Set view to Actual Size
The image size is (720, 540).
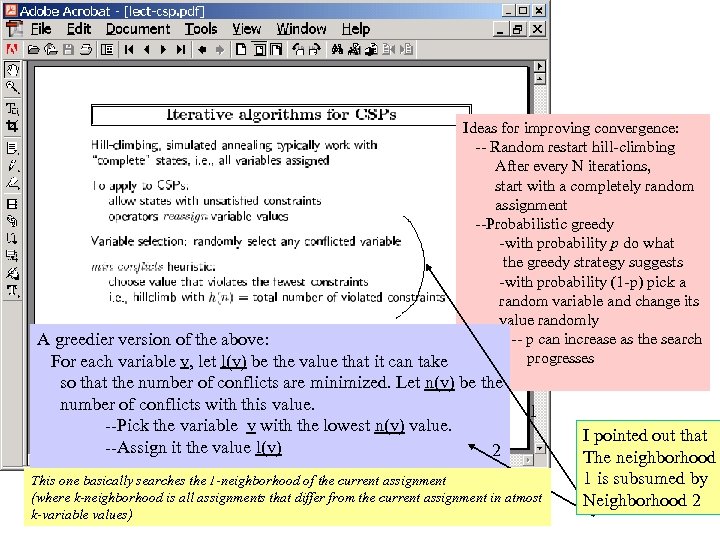pyautogui.click(x=241, y=49)
